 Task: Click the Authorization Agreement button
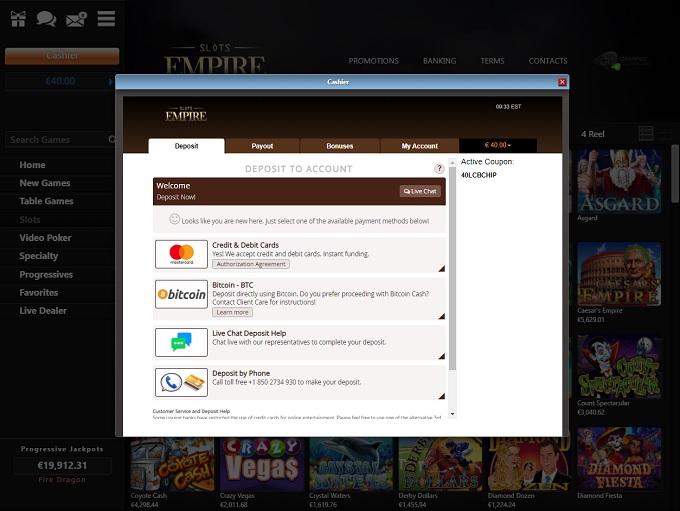(x=251, y=264)
